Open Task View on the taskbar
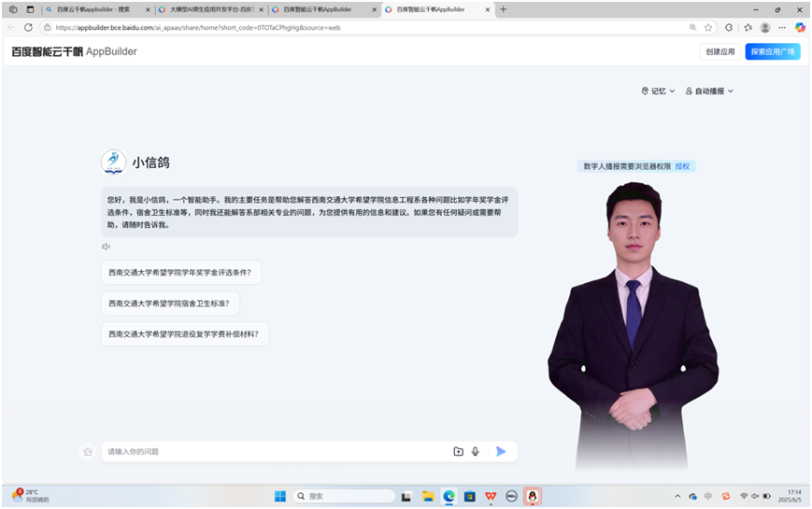The height and width of the screenshot is (509, 812). click(x=406, y=497)
